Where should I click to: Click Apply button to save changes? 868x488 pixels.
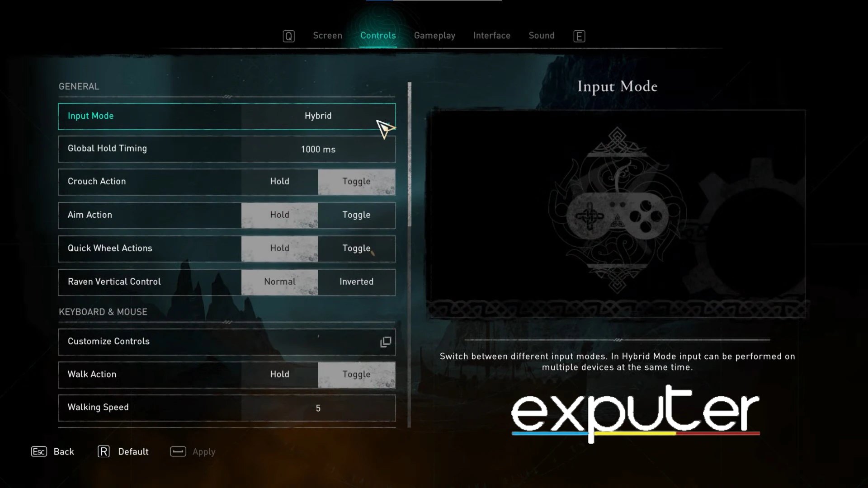[203, 451]
